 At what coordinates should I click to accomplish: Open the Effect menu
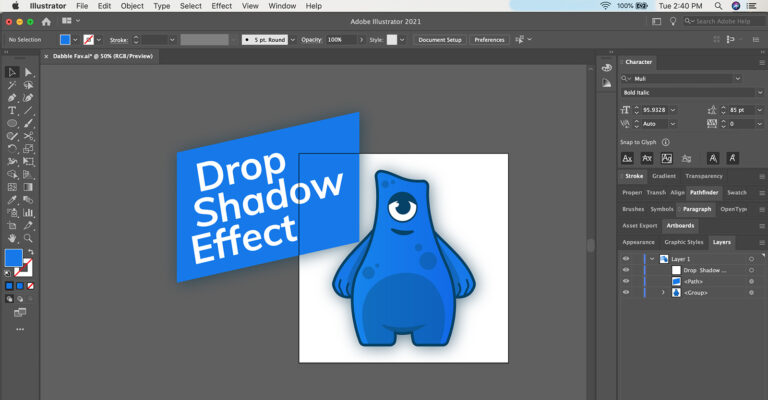point(221,6)
